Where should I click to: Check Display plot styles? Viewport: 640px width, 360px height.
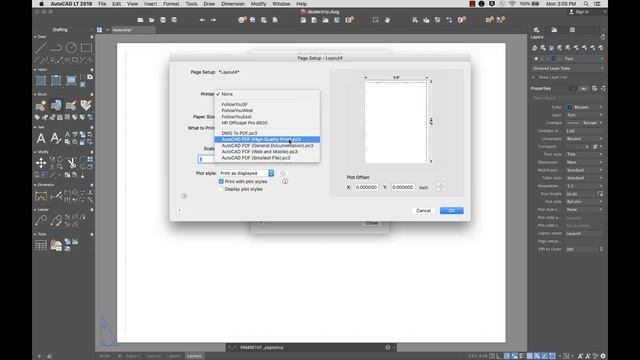(221, 189)
